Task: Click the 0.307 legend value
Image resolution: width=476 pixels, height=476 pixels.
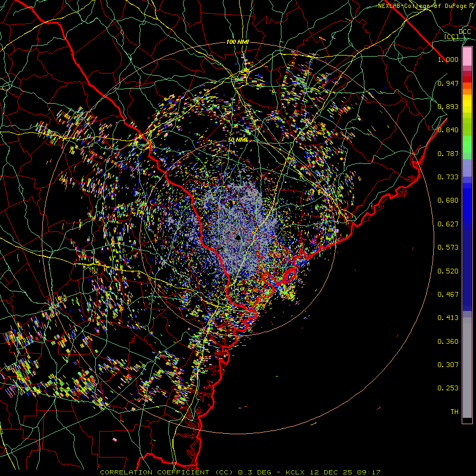Action: (448, 365)
